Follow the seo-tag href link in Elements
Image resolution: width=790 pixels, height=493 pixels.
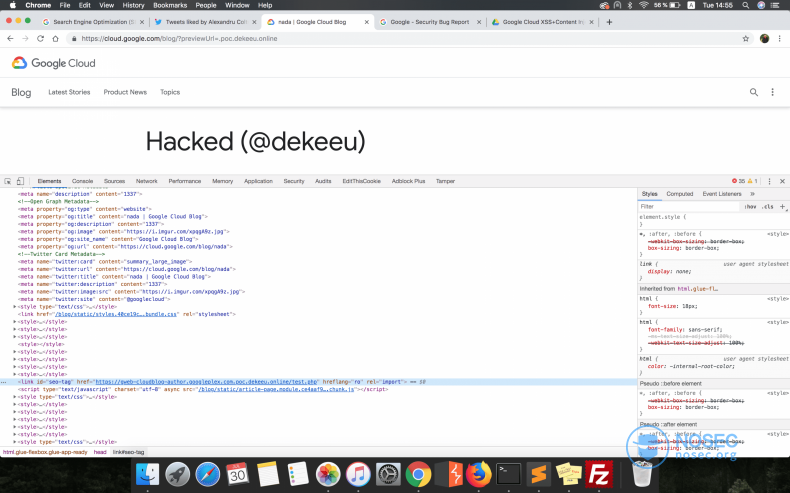point(206,382)
